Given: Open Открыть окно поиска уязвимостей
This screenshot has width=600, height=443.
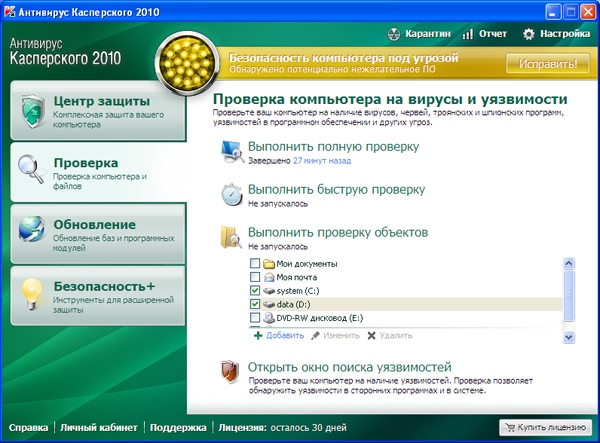Looking at the screenshot, I should [x=349, y=367].
